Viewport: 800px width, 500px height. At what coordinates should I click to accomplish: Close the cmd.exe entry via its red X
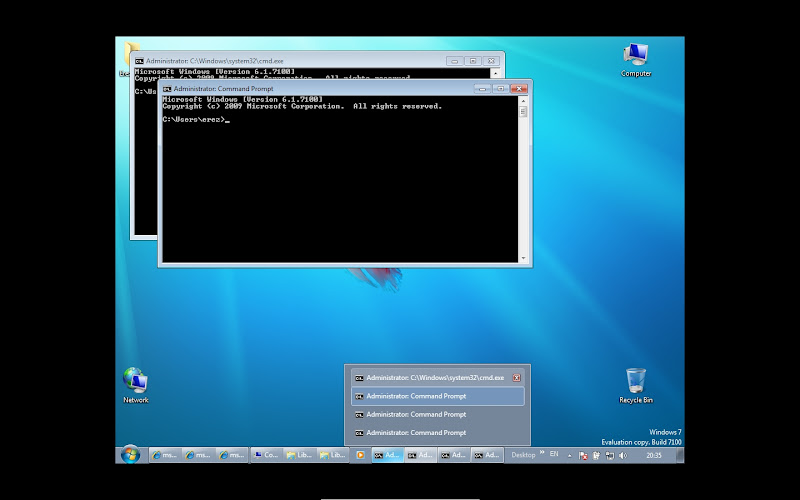click(x=516, y=378)
